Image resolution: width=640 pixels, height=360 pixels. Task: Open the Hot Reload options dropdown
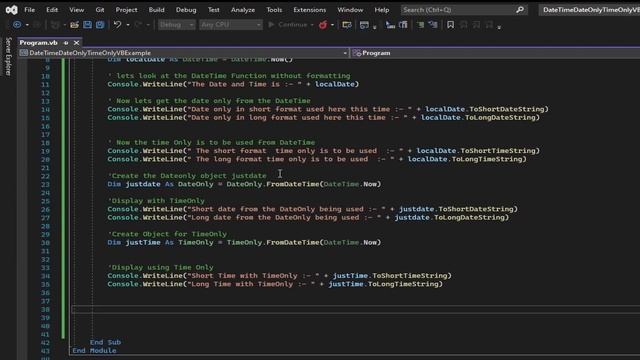click(x=332, y=25)
